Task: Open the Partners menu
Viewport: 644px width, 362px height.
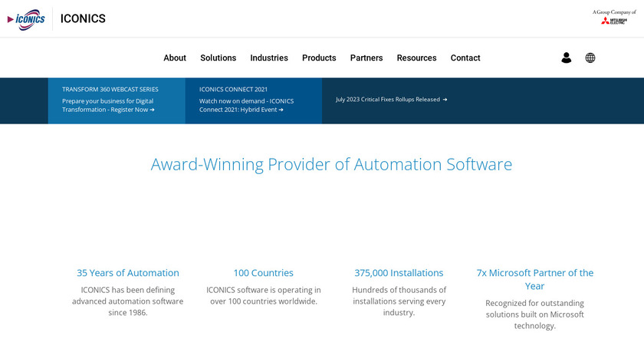Action: click(366, 58)
